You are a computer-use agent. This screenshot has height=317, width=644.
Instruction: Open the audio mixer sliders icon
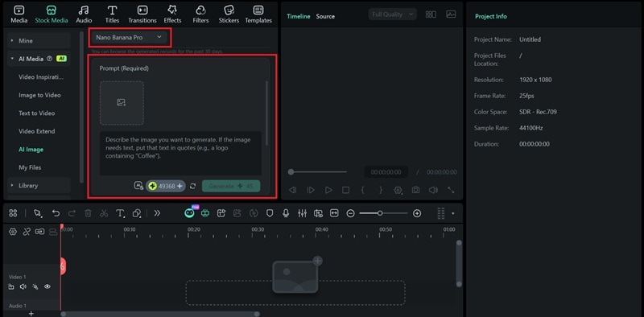pos(303,213)
